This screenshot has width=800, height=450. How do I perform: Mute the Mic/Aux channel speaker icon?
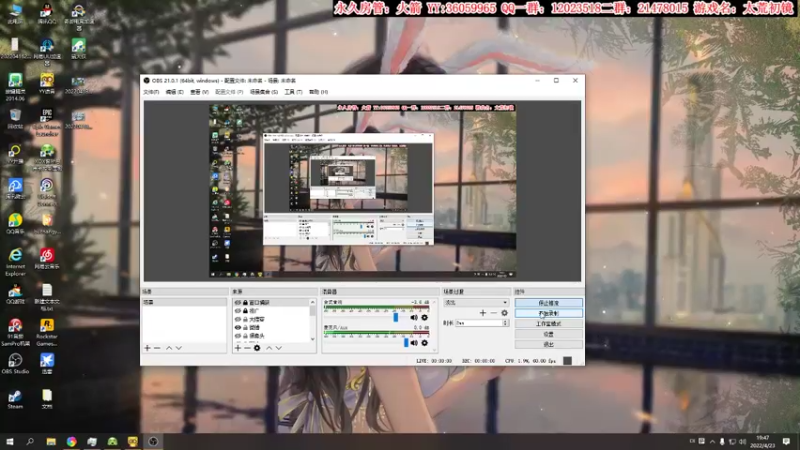414,343
